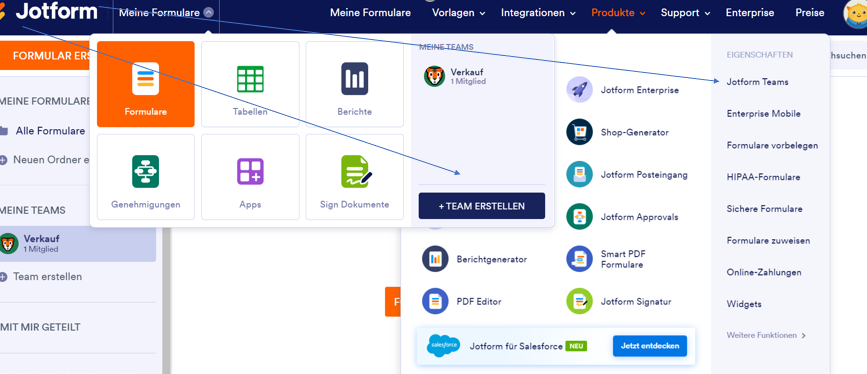Open the Genehmigungen product tile
867x374 pixels.
145,177
